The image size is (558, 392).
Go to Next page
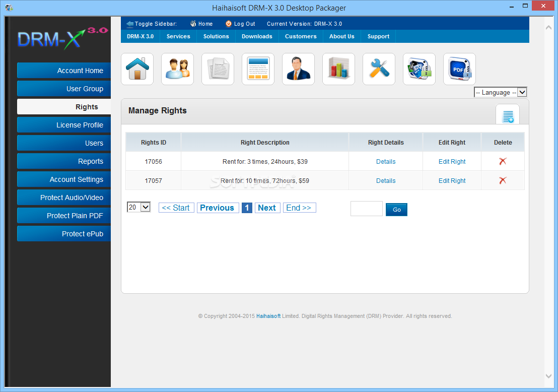coord(267,208)
